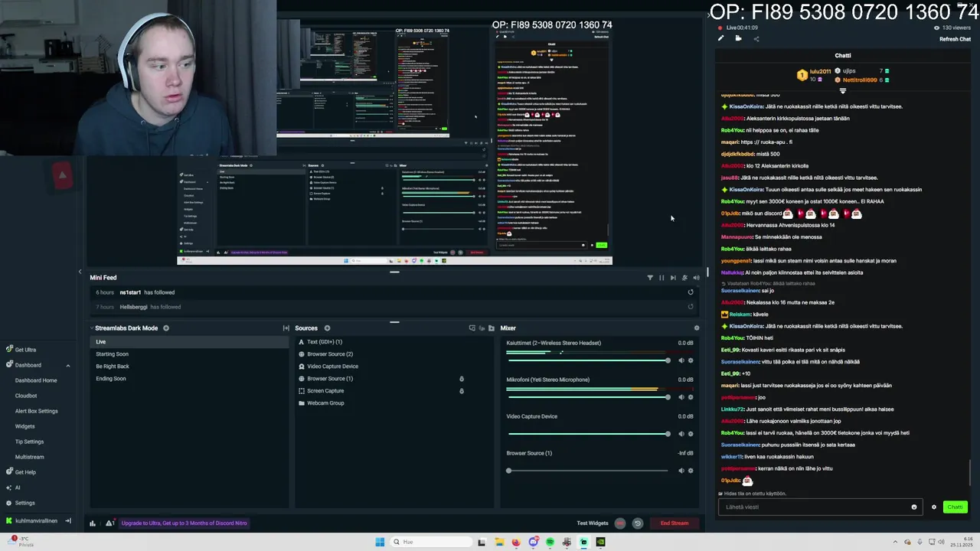Screen dimensions: 980x551
Task: Collapse the chat side panel arrow
Action: 709,15
